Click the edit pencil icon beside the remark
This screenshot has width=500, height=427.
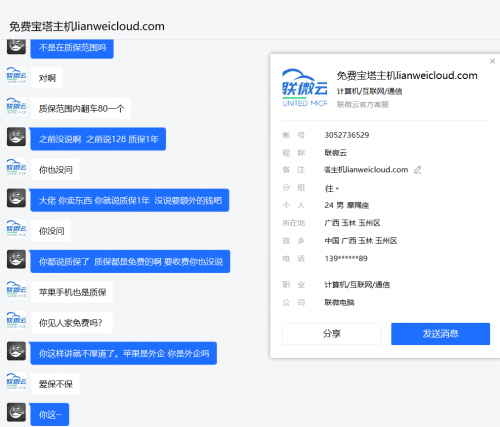tap(418, 170)
